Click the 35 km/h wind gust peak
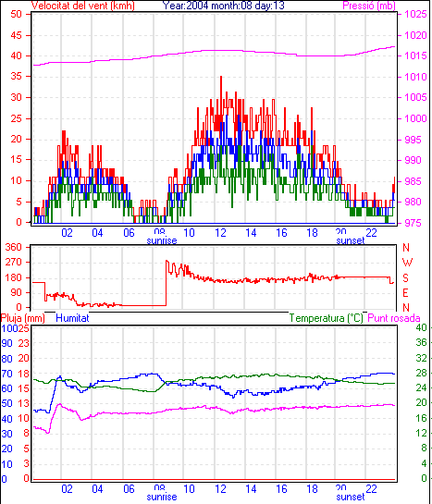 click(x=221, y=77)
